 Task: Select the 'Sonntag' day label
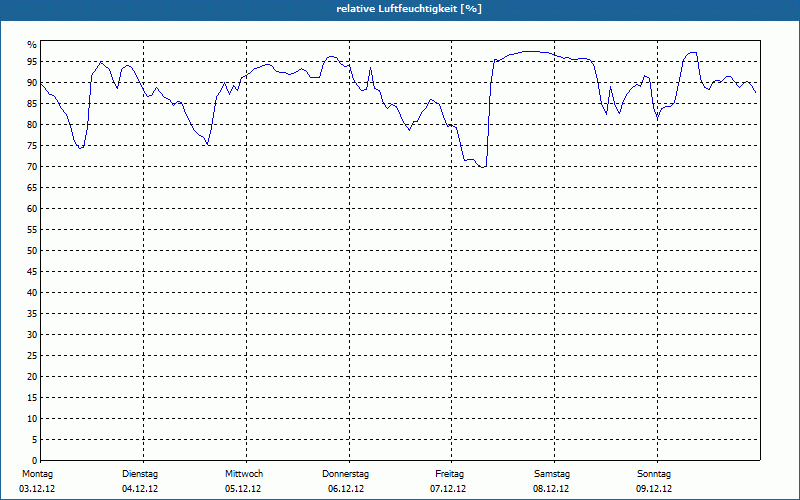(654, 474)
